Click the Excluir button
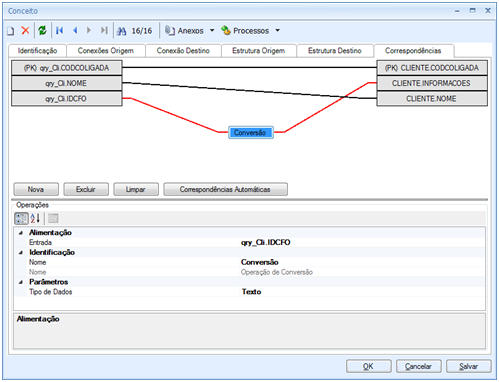The width and height of the screenshot is (499, 382). [x=86, y=189]
